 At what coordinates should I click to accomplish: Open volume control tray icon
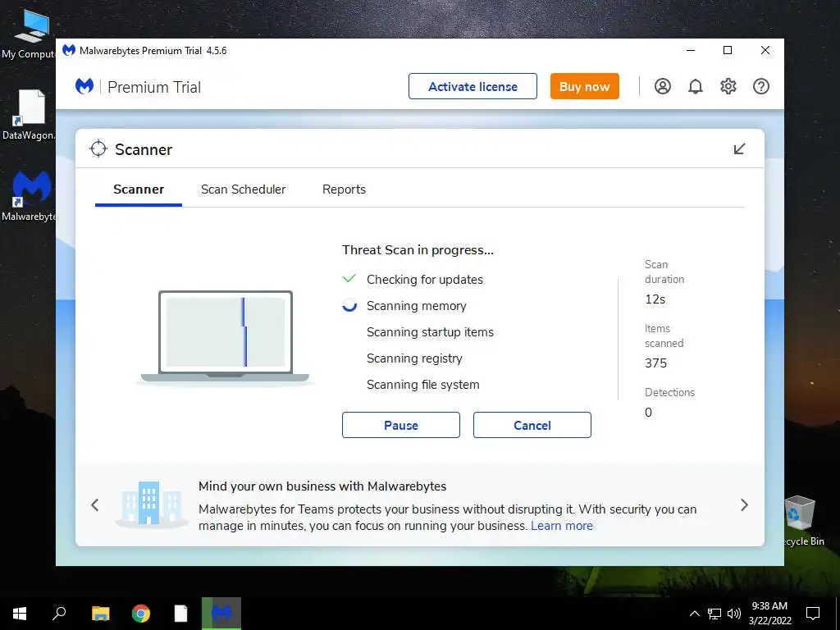pyautogui.click(x=734, y=614)
